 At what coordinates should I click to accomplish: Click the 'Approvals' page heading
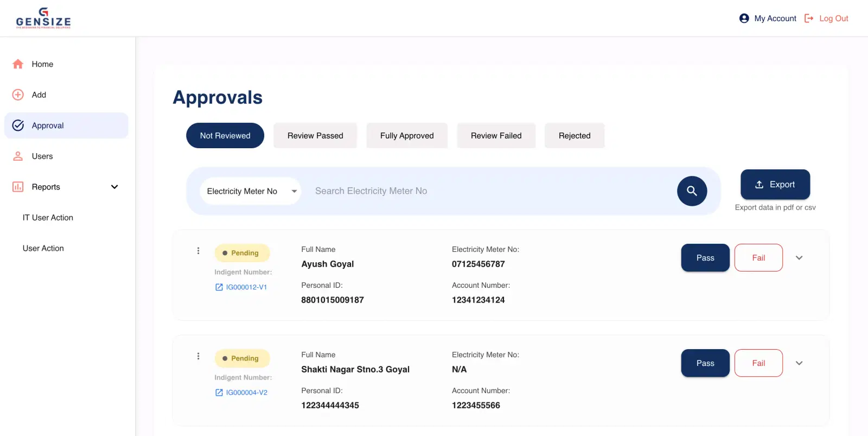pos(218,98)
